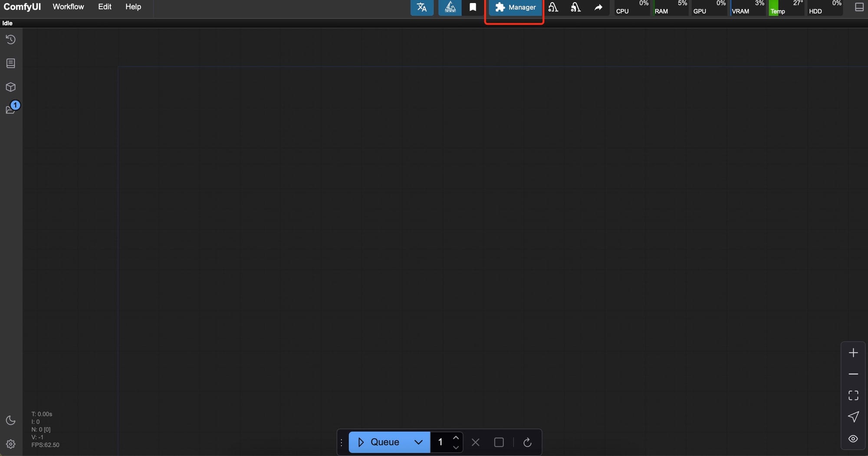The height and width of the screenshot is (456, 868).
Task: Increase batch count with up arrow
Action: click(456, 437)
